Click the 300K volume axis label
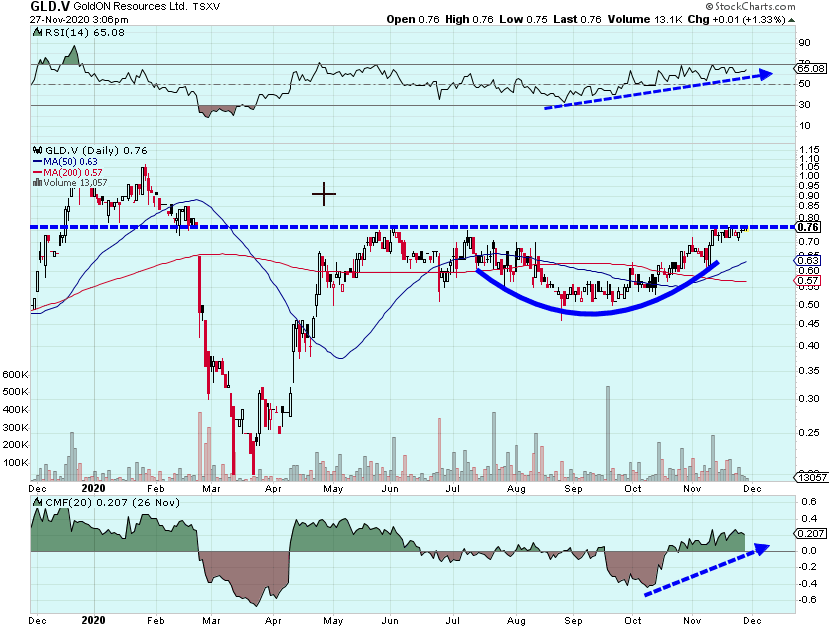The height and width of the screenshot is (627, 829). (15, 428)
